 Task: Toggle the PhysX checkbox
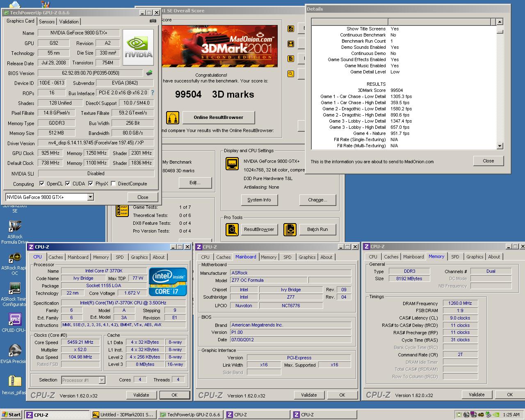[91, 184]
